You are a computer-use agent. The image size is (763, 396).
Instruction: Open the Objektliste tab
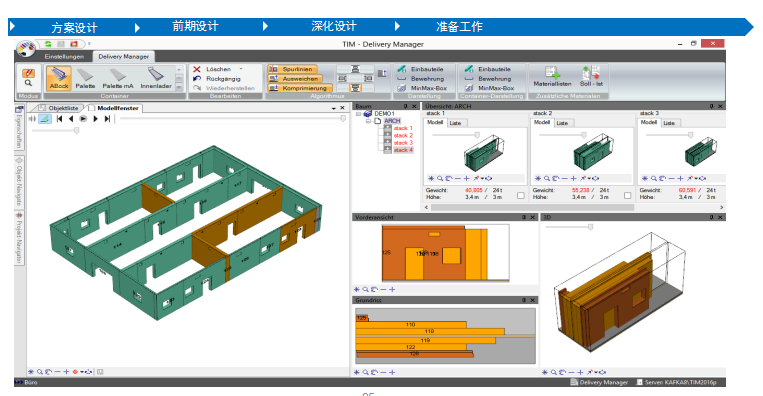click(63, 108)
